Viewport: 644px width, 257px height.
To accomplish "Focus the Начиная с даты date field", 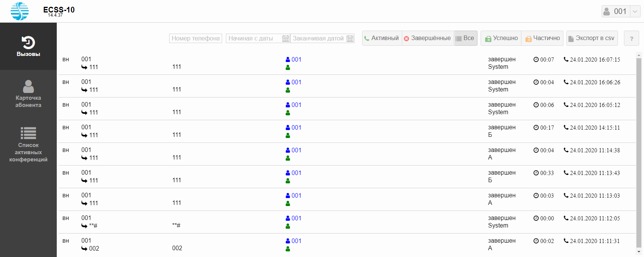I will click(254, 38).
